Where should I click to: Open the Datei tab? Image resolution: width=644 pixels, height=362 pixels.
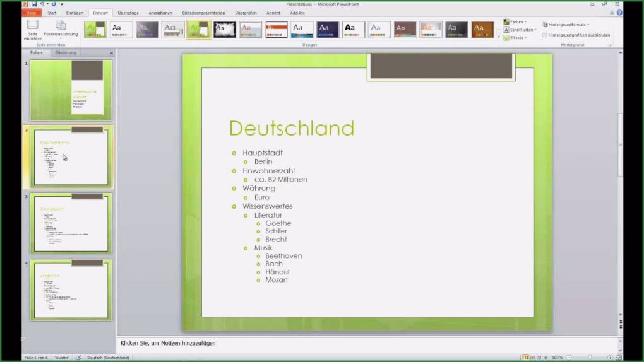point(32,13)
